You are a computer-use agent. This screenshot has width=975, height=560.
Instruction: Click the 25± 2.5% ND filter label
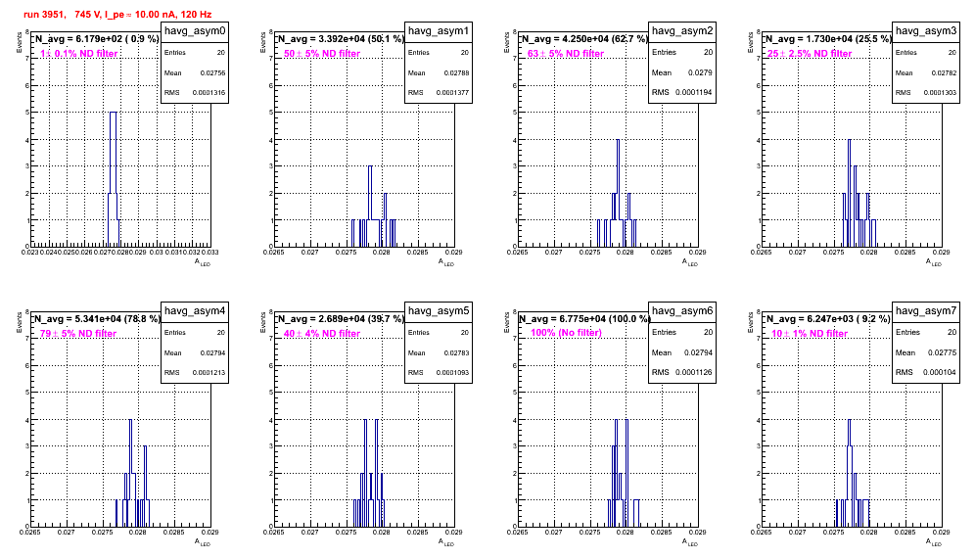[810, 54]
